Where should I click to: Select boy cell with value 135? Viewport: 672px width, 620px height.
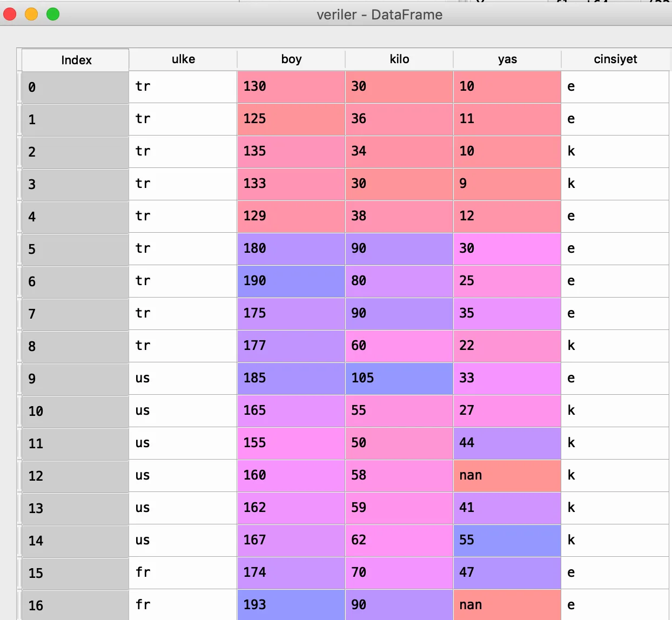(x=291, y=152)
